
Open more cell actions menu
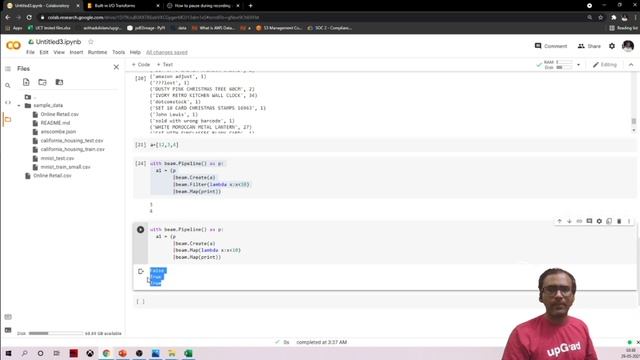[x=629, y=221]
